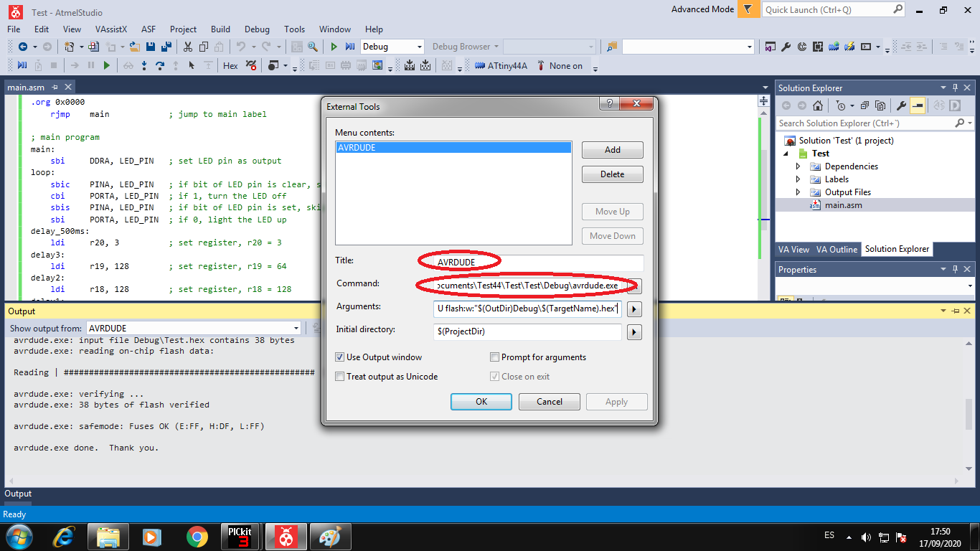Select AVRDUDE in Menu contents list
Viewport: 980px width, 551px height.
click(x=453, y=148)
